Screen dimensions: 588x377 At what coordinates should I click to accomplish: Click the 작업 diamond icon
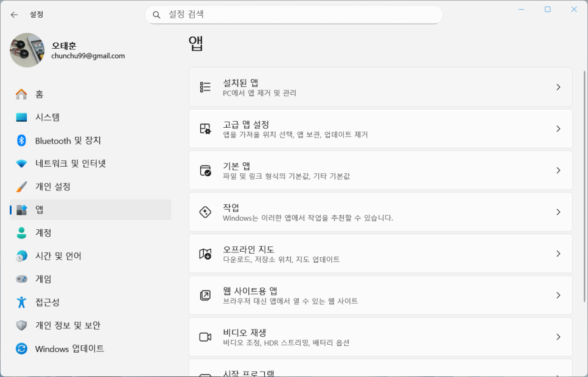205,212
